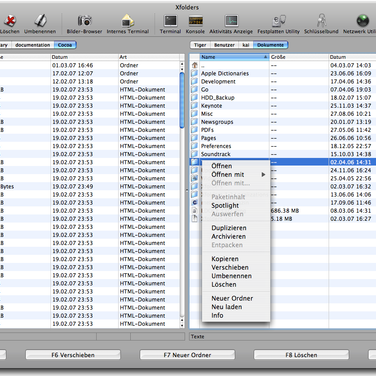
Task: Click the 01.03.07 16:46 date cell
Action: [x=72, y=65]
